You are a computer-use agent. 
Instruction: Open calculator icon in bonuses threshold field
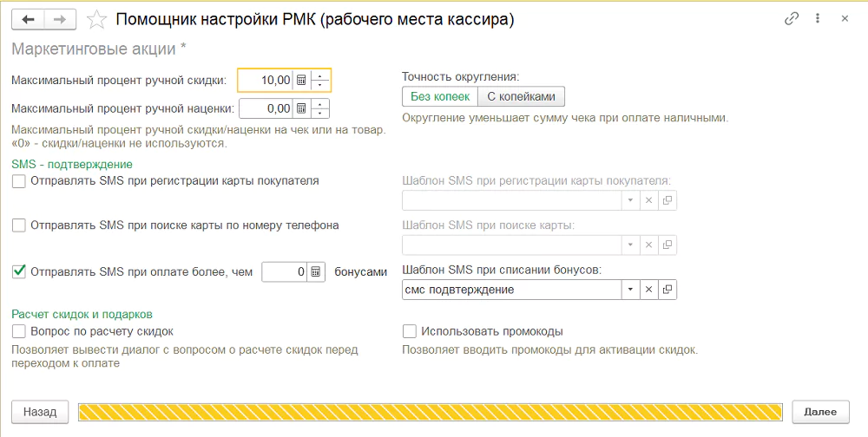[x=316, y=271]
